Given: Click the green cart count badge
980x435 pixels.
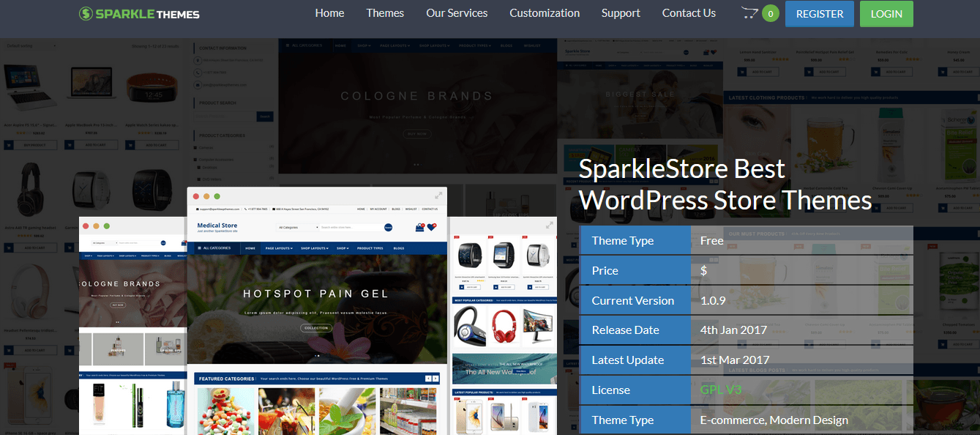Looking at the screenshot, I should (770, 13).
